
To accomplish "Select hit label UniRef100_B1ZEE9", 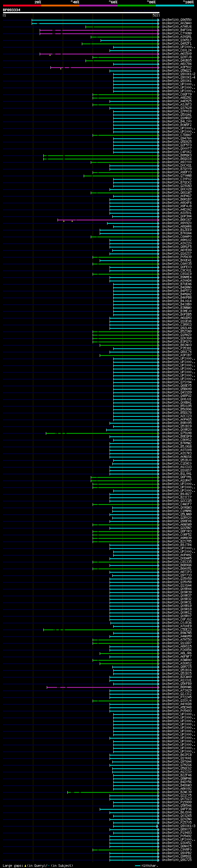I will pos(176,230).
